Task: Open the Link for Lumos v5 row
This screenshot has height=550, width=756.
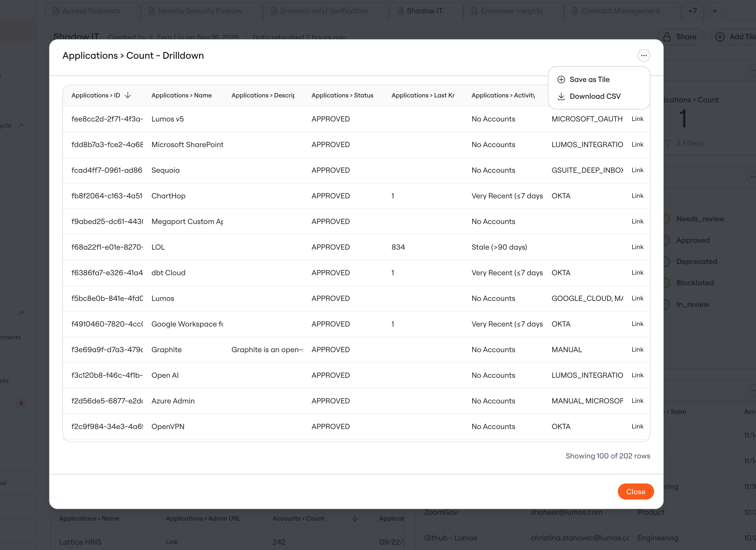Action: pyautogui.click(x=637, y=119)
